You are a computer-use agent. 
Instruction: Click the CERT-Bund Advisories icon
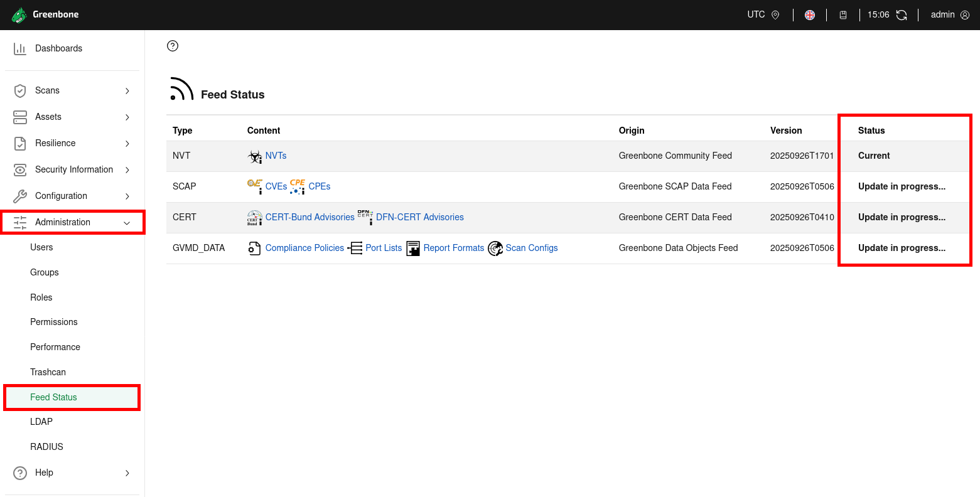coord(254,216)
